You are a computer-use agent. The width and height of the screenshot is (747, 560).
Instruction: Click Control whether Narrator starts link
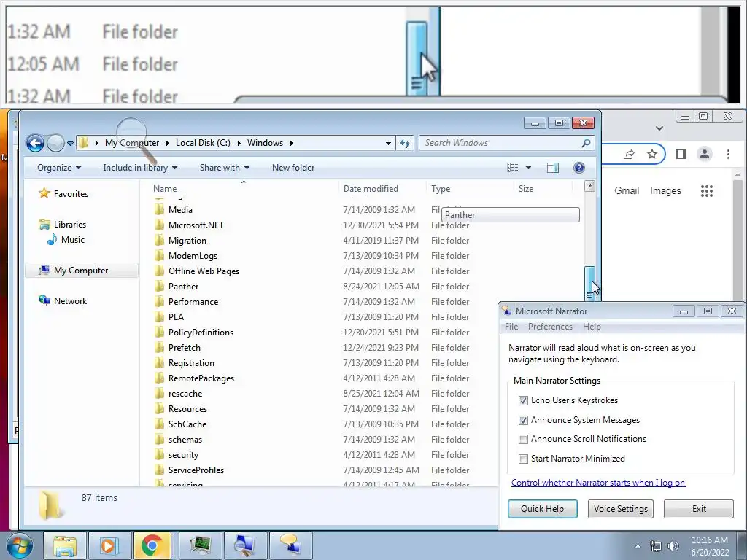(x=598, y=483)
